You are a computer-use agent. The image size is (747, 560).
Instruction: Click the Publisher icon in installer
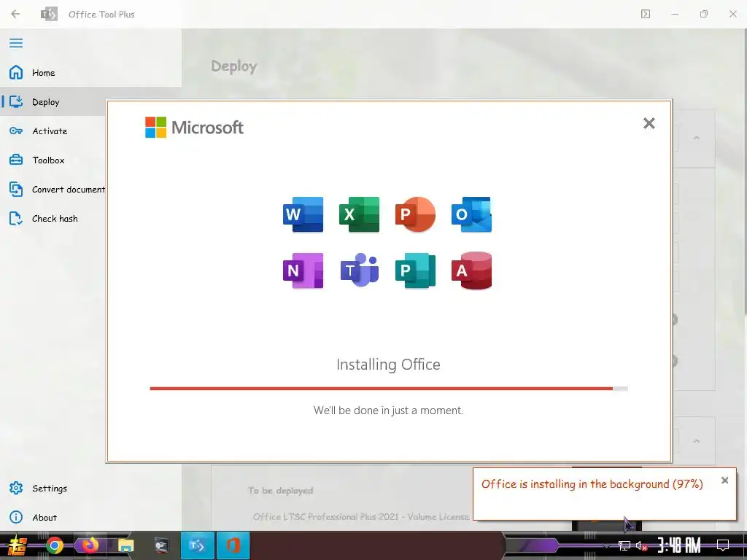pyautogui.click(x=415, y=271)
